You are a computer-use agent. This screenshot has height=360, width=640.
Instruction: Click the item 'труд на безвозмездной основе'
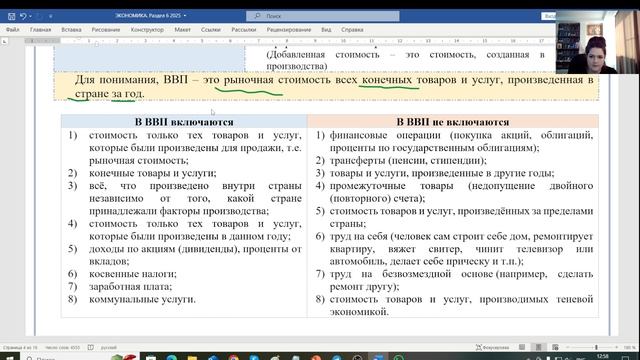(461, 280)
